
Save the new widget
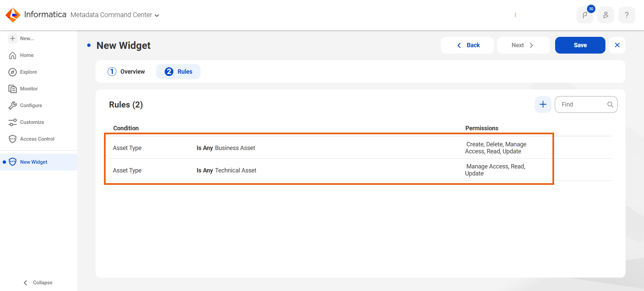pyautogui.click(x=580, y=45)
